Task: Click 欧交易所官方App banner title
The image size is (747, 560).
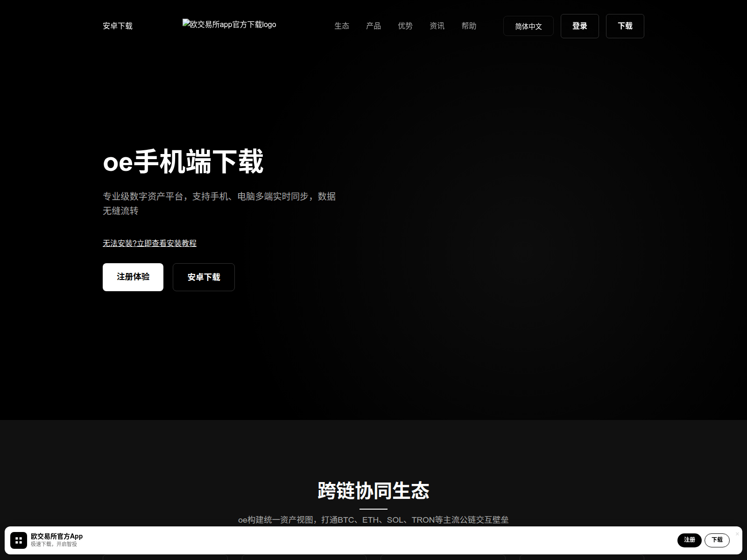Action: coord(57,536)
